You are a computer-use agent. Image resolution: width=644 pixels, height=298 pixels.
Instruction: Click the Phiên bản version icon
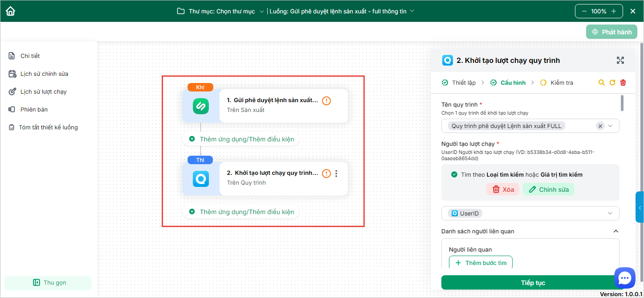[12, 109]
